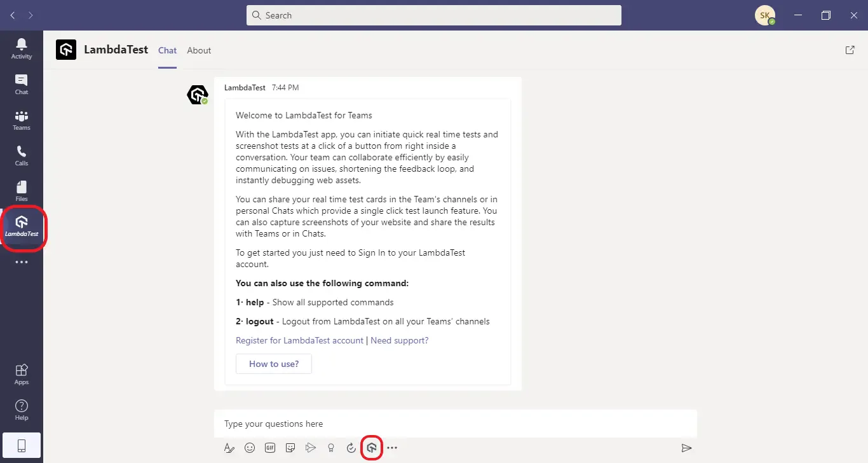
Task: Open the Calls section
Action: pos(21,155)
